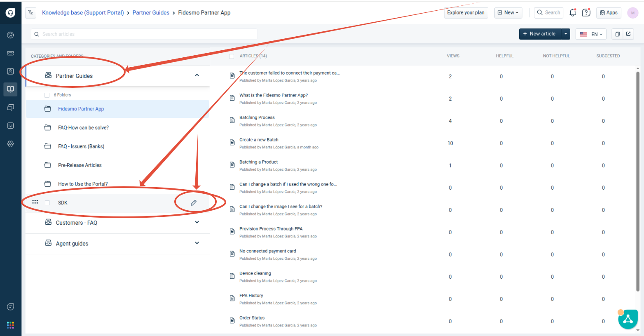Click the pencil edit icon for SDK folder

coord(194,203)
